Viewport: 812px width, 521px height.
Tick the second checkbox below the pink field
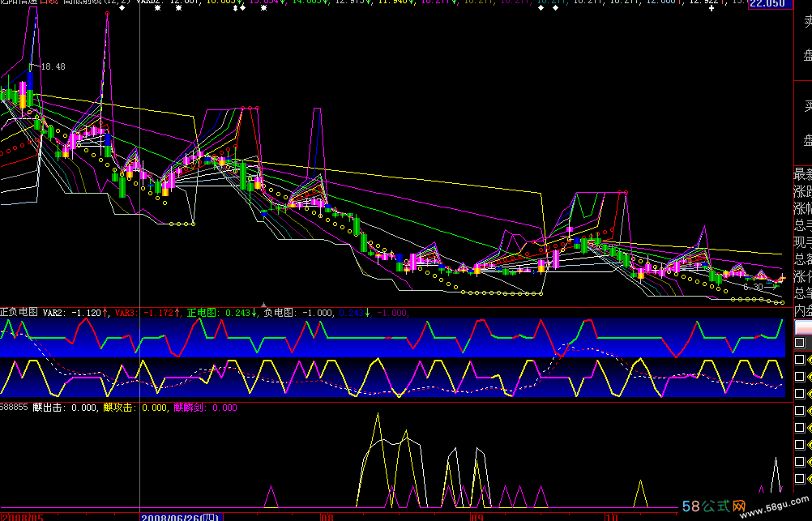coord(800,360)
